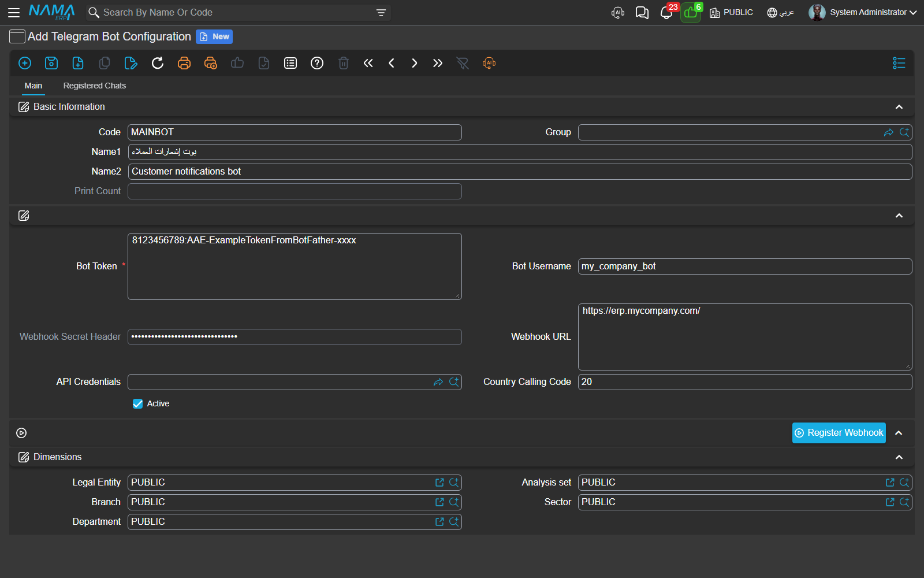Save the record with the floppy icon
Image resolution: width=924 pixels, height=578 pixels.
(51, 63)
